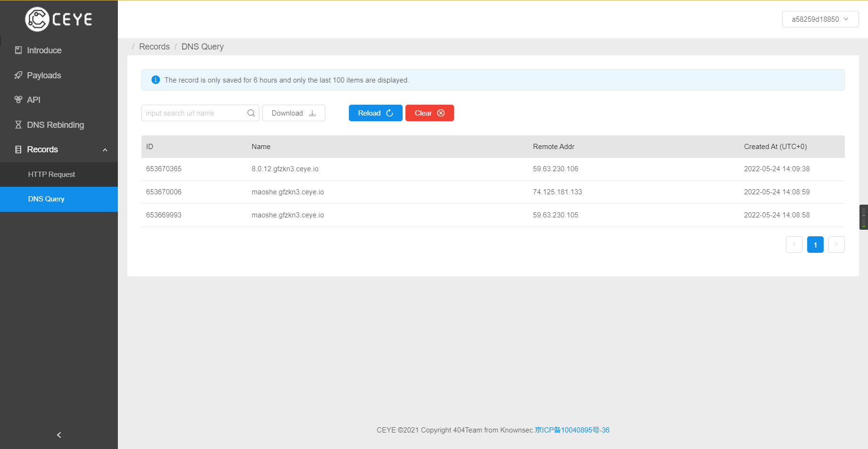Click the Created At (UTC+0) column header
868x449 pixels.
776,147
